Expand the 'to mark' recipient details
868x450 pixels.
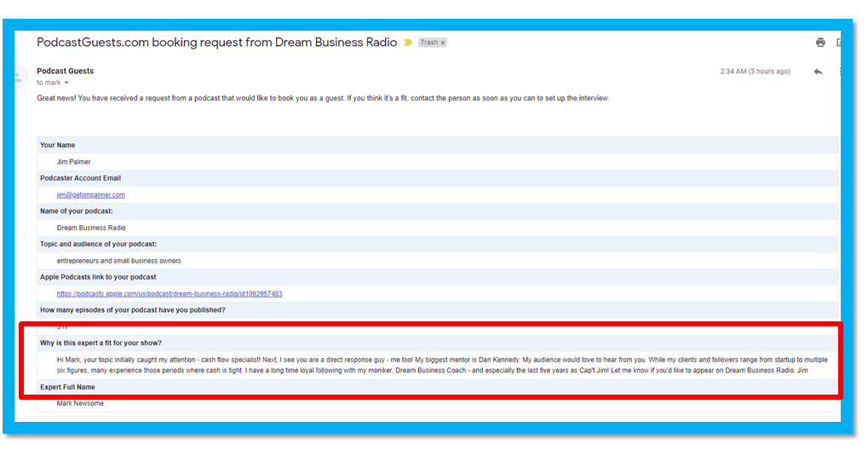[66, 84]
